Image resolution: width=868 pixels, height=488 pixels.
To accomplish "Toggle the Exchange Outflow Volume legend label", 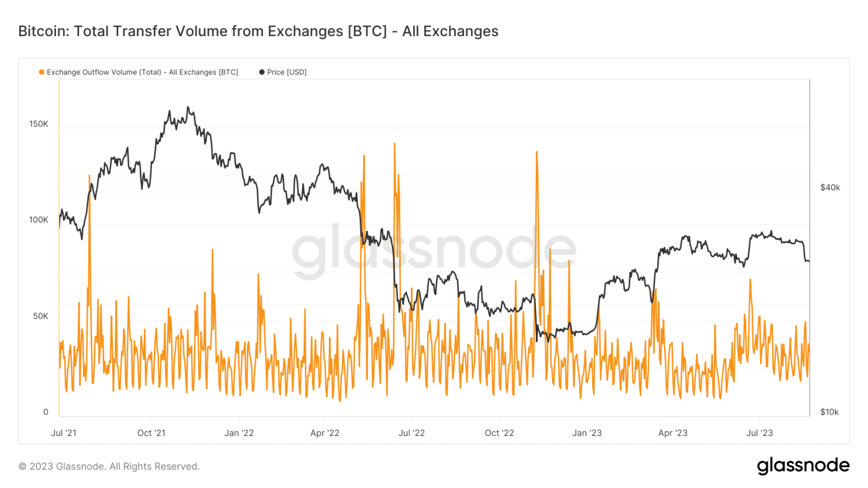I will click(142, 72).
